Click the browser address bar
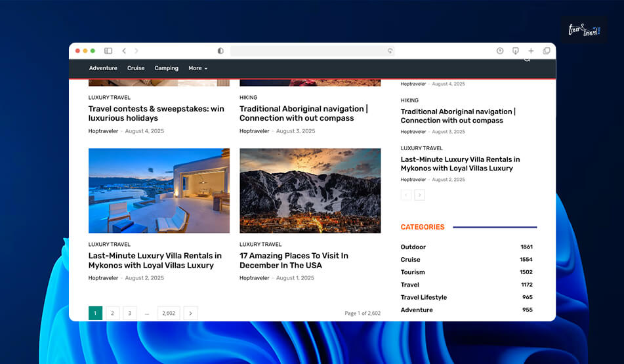 pos(312,51)
